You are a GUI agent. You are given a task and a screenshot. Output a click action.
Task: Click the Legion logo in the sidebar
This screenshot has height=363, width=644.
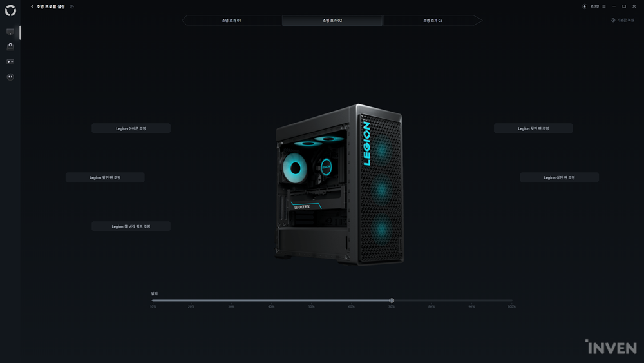click(x=10, y=11)
